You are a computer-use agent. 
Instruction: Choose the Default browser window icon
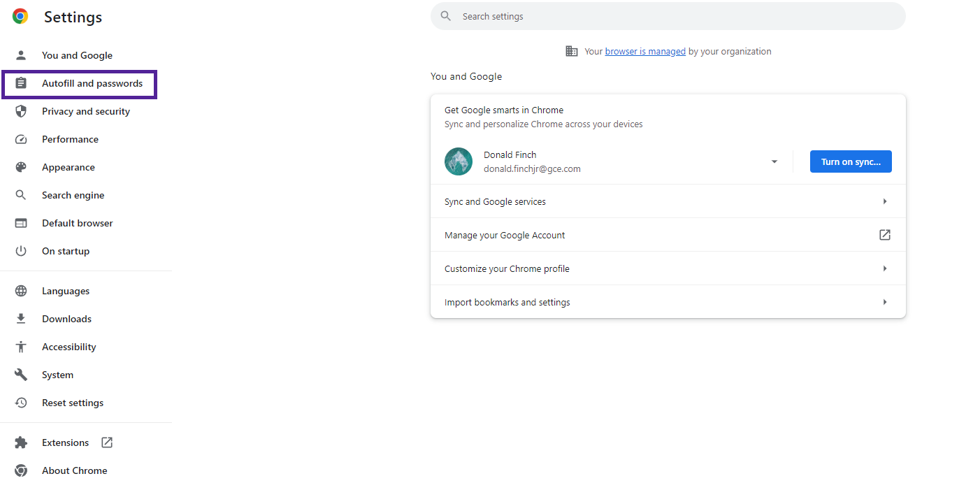click(x=21, y=223)
